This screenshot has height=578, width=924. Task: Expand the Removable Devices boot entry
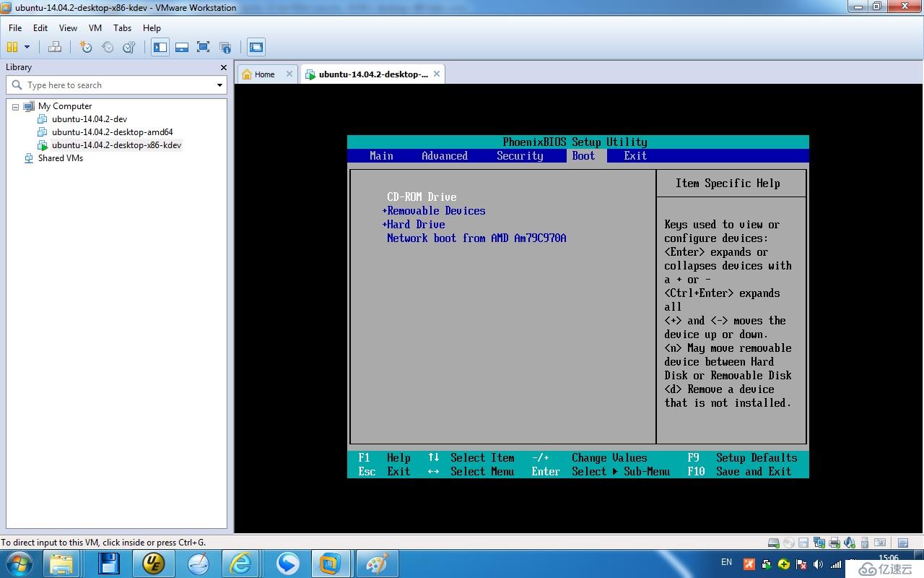(x=434, y=211)
